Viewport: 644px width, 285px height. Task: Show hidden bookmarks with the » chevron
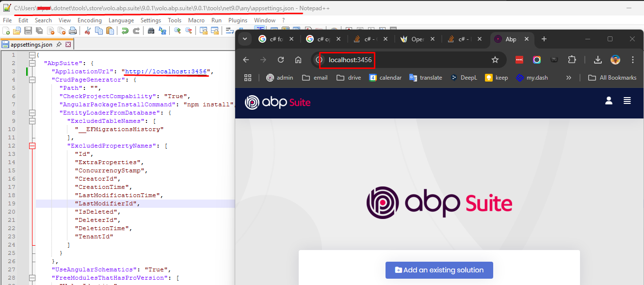tap(569, 78)
